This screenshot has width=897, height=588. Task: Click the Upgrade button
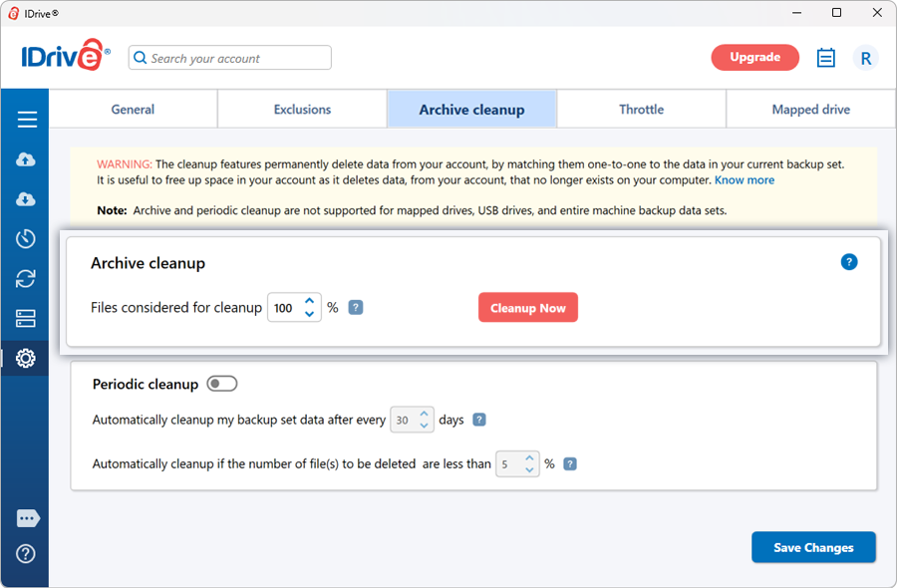pos(755,57)
